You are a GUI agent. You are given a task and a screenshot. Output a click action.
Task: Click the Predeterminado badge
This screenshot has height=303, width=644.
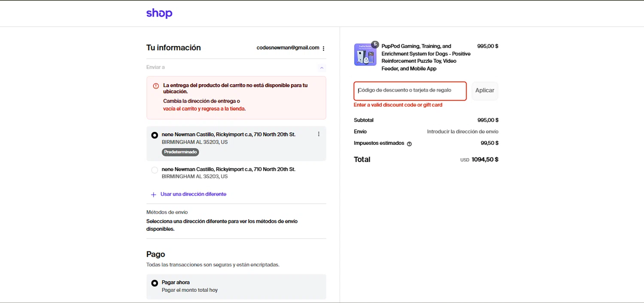180,152
